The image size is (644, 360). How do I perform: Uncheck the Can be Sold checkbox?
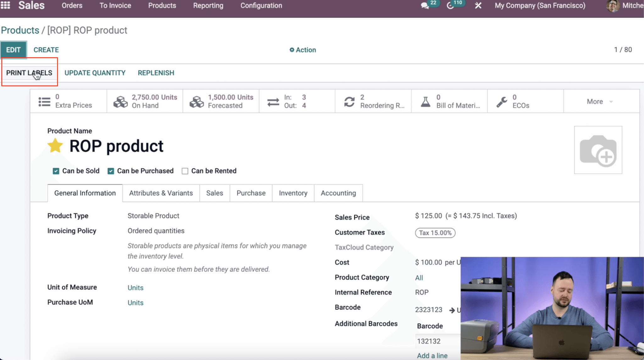[56, 171]
